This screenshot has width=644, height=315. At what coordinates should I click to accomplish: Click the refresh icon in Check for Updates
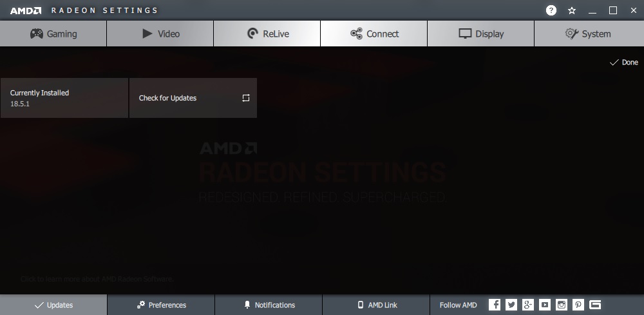click(245, 98)
